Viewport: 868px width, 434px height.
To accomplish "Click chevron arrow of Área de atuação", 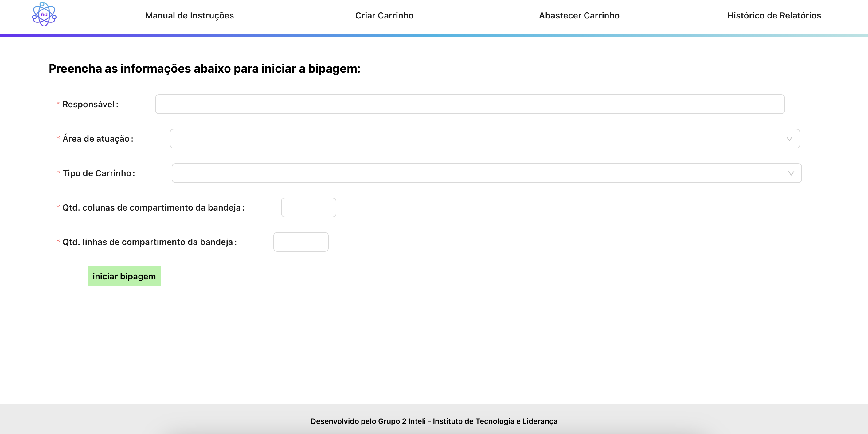I will point(789,139).
